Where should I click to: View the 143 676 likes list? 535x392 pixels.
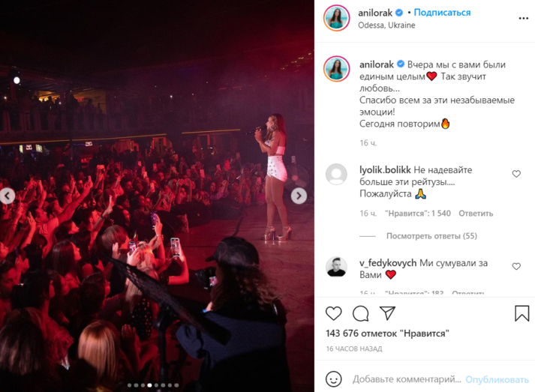[x=387, y=333]
